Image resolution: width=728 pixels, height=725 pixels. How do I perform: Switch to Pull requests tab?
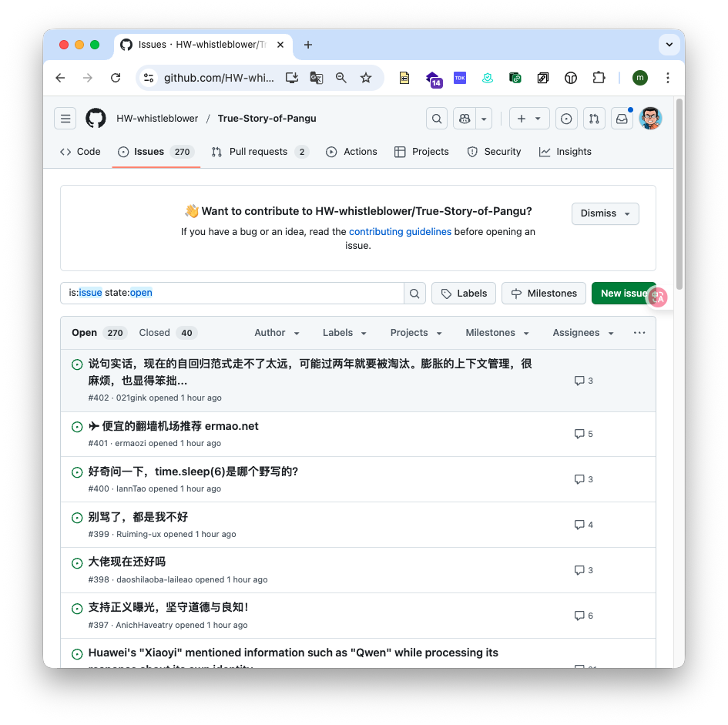click(x=260, y=152)
